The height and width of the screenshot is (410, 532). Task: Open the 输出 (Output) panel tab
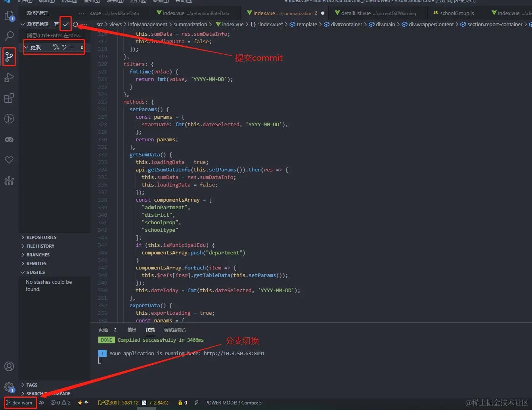click(x=132, y=330)
